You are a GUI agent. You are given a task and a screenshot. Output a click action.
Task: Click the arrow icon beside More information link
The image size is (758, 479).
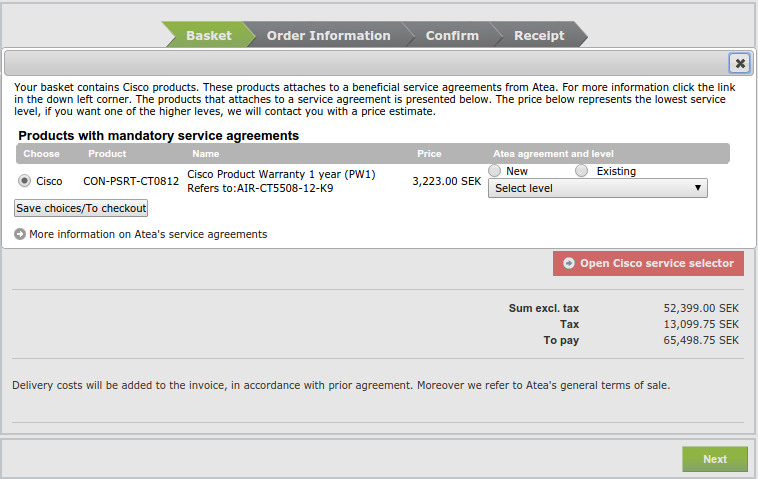20,234
